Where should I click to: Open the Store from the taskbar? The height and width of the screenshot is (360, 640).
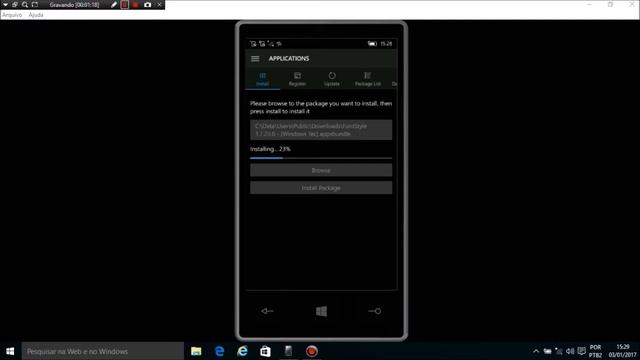pyautogui.click(x=265, y=351)
